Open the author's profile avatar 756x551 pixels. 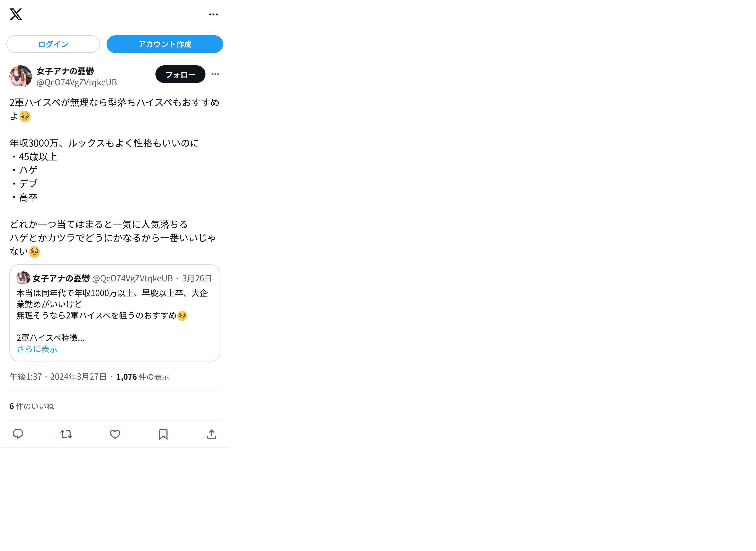pyautogui.click(x=21, y=76)
